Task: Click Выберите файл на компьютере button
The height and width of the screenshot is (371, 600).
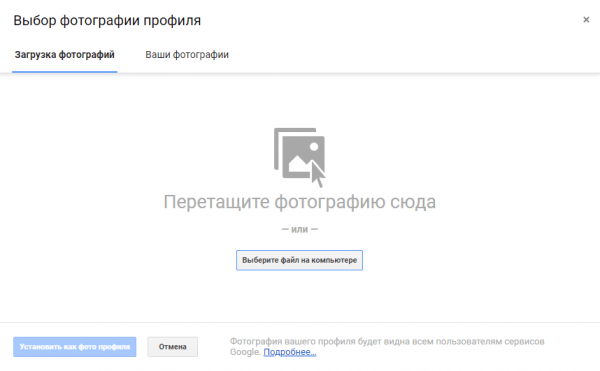Action: point(299,260)
